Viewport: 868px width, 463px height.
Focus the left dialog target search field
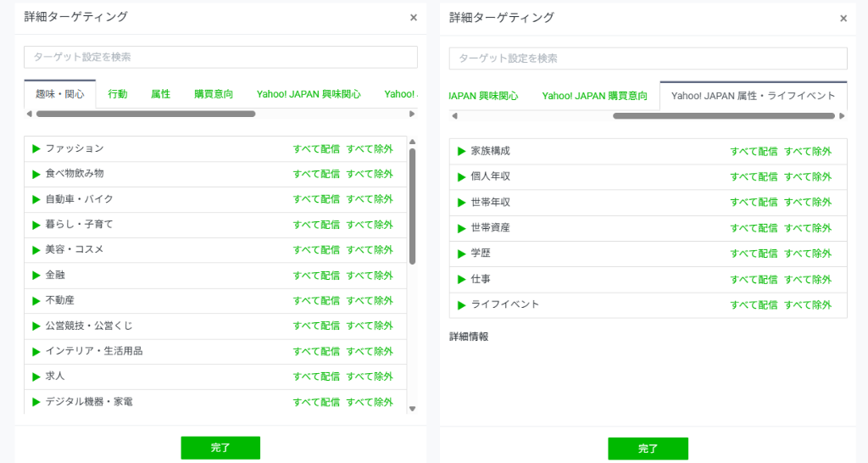point(220,57)
